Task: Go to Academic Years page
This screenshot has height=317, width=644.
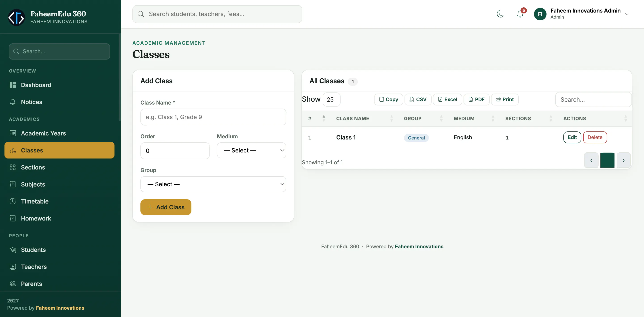Action: pos(59,133)
